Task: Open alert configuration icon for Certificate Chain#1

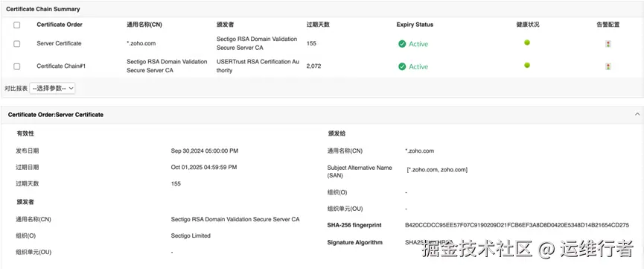Action: pos(608,66)
